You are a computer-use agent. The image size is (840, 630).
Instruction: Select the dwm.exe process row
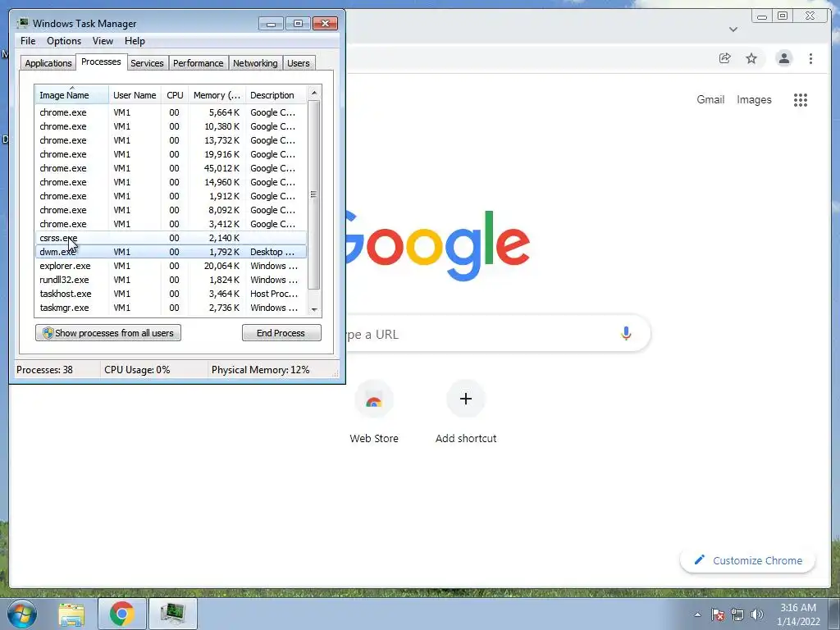pos(171,252)
